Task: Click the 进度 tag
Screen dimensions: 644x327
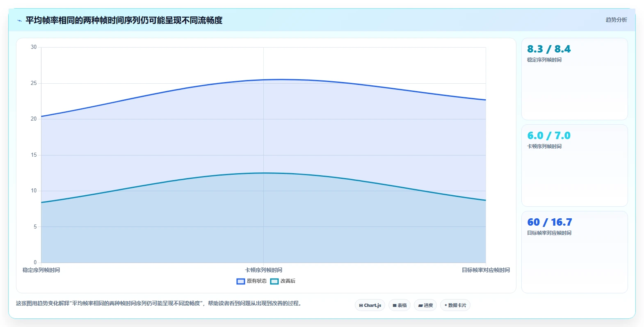Action: point(425,305)
